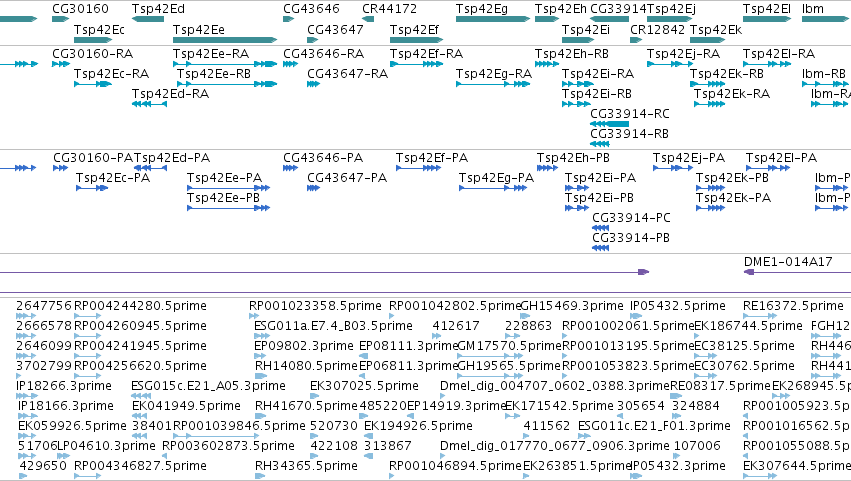
Task: Open EST RE16372.5prime
Action: coord(793,306)
